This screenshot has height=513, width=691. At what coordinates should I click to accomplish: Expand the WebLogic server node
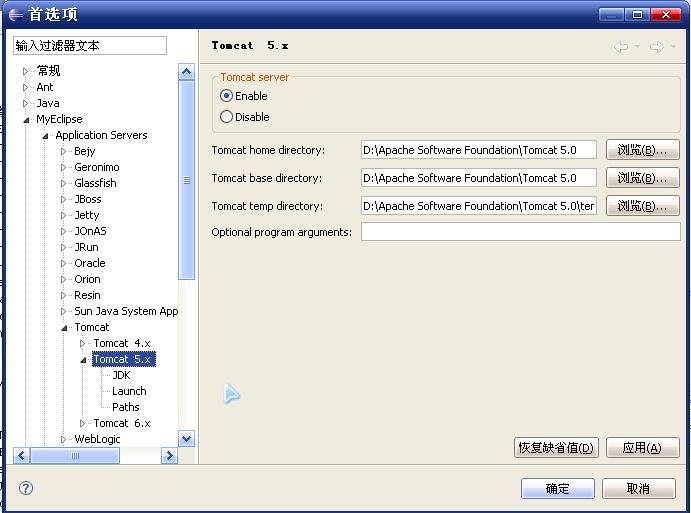click(63, 439)
